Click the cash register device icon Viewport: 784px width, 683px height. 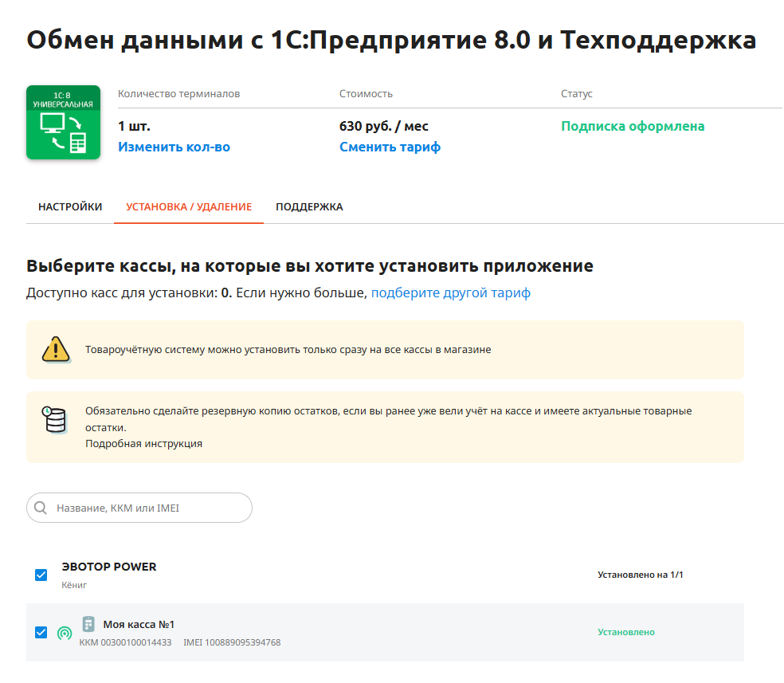(x=88, y=624)
